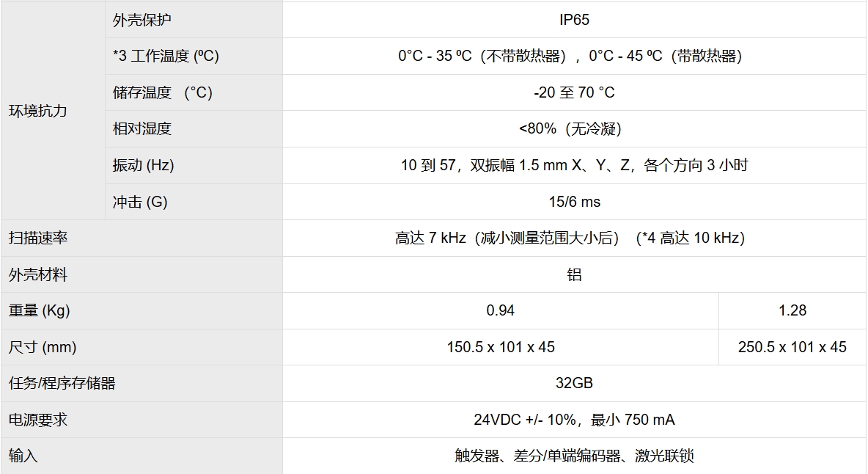
Task: Click the -20 至 70 °C storage value
Action: (574, 92)
